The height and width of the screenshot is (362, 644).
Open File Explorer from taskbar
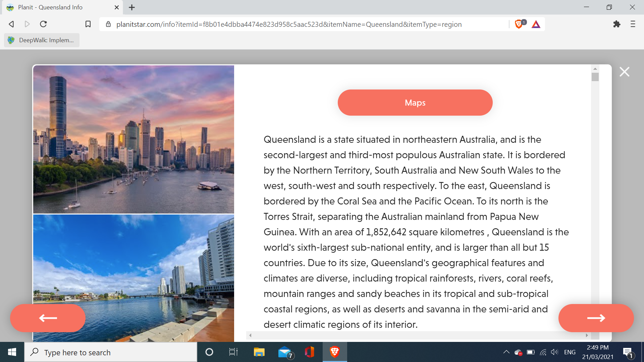pos(259,352)
